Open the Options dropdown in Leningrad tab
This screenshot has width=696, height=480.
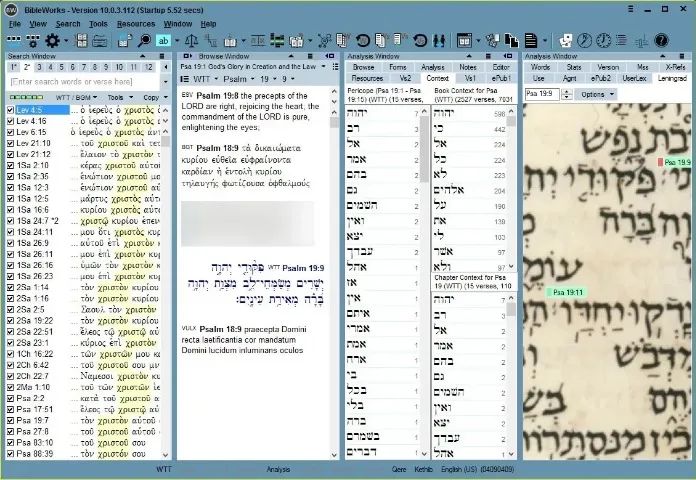pos(597,95)
